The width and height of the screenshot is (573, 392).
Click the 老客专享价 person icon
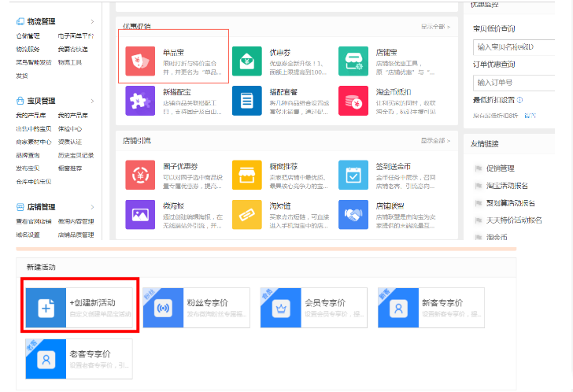pos(46,359)
